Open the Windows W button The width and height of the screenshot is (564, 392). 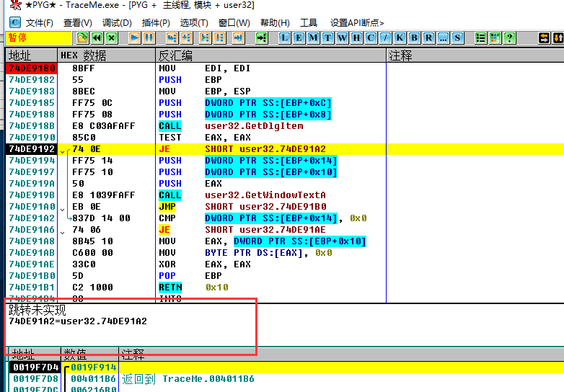342,37
